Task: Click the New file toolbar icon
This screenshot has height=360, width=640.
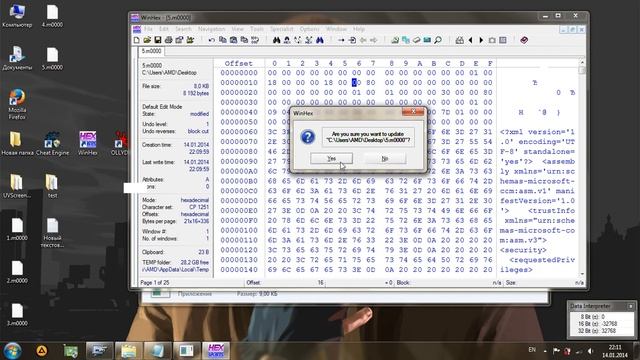Action: click(x=137, y=40)
